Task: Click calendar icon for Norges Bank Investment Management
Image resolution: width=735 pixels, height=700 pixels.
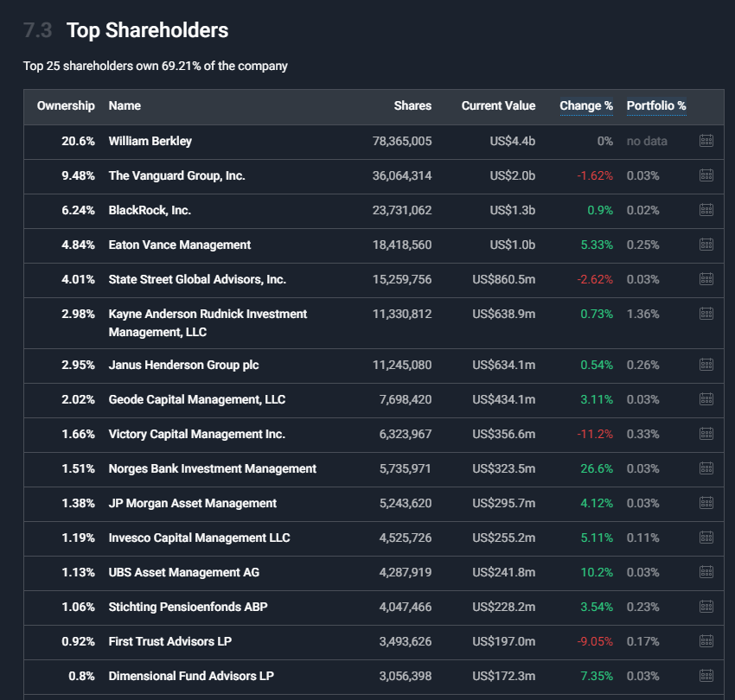Action: tap(706, 468)
